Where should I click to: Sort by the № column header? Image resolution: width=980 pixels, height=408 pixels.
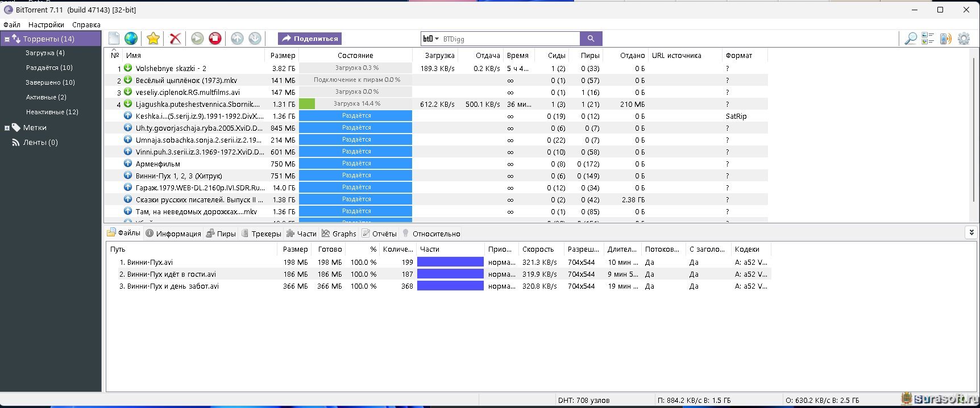point(114,56)
